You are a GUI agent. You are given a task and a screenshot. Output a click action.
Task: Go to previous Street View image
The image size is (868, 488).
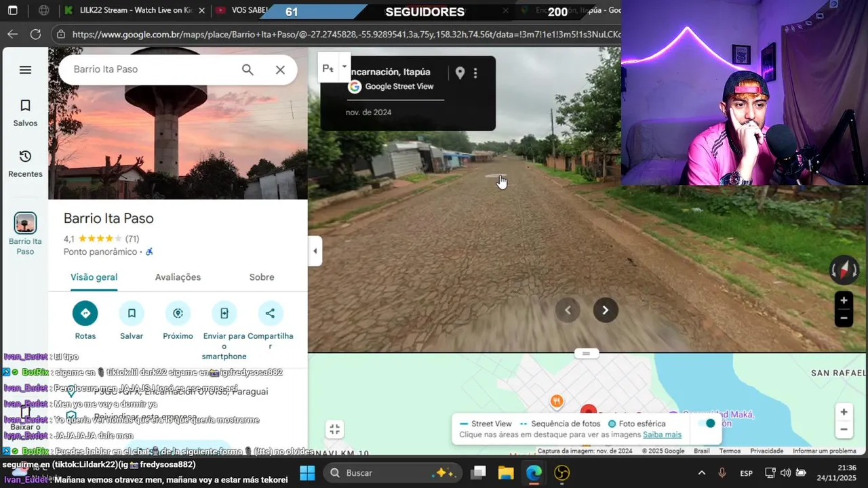[x=568, y=310]
